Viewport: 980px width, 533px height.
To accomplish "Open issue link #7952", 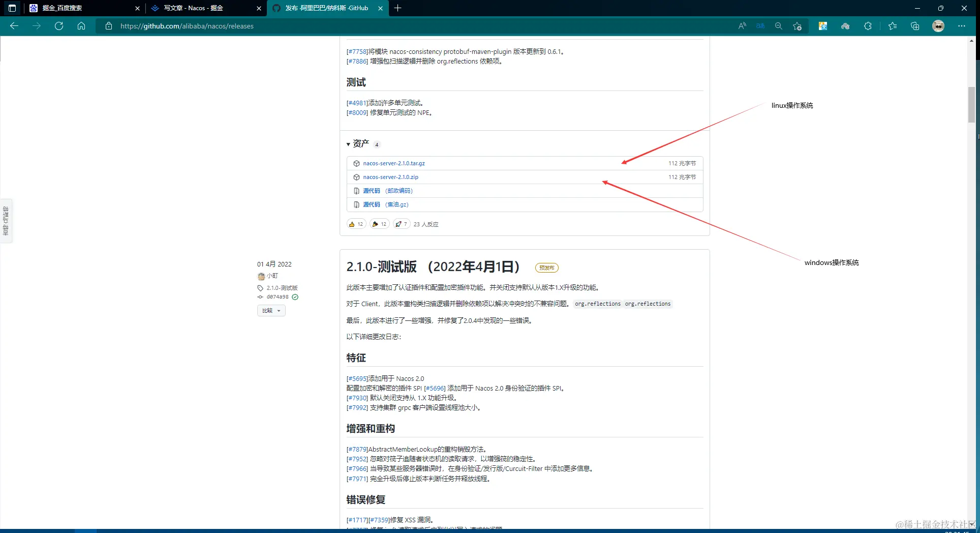I will point(357,459).
